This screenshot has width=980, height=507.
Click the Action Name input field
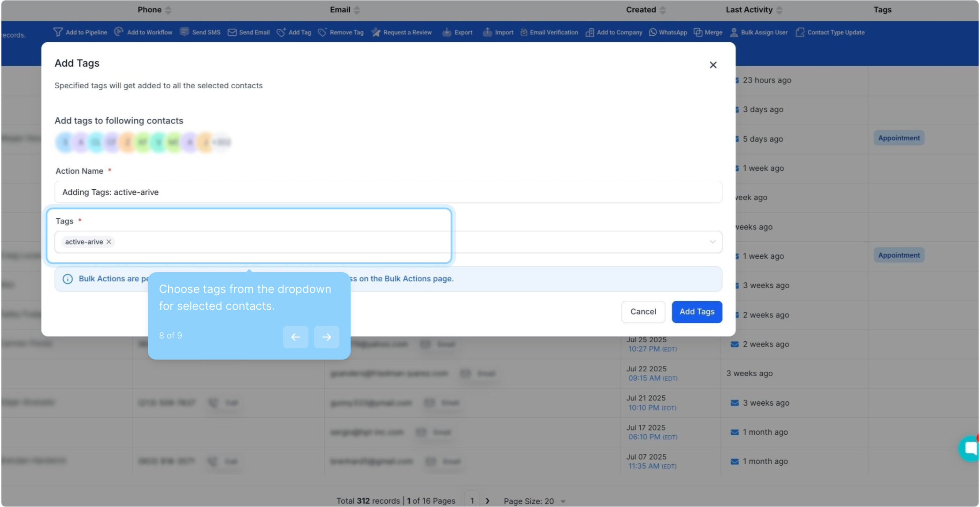tap(388, 192)
